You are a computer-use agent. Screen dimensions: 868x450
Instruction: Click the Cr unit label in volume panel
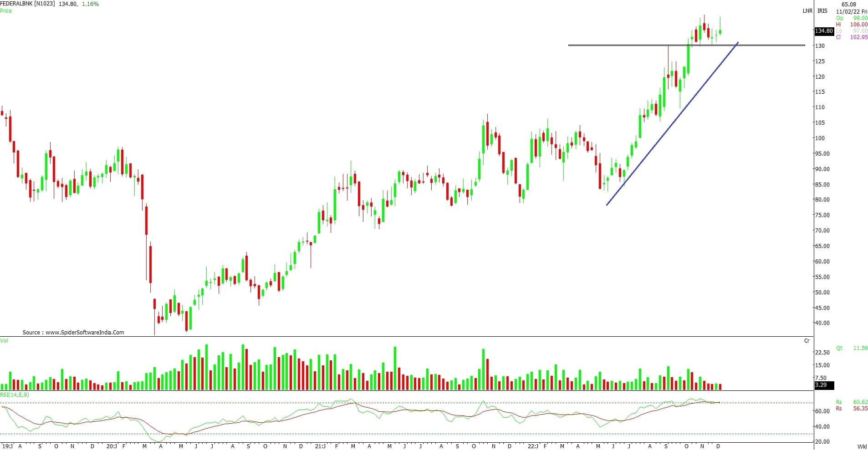(x=807, y=340)
